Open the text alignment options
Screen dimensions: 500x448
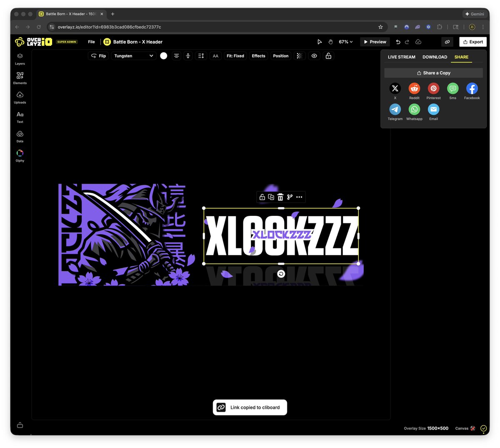177,56
